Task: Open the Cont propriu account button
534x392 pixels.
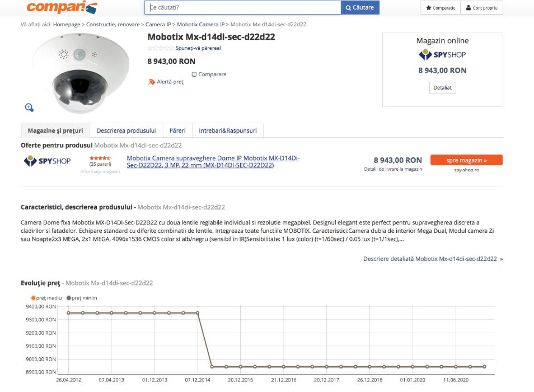Action: coord(481,8)
